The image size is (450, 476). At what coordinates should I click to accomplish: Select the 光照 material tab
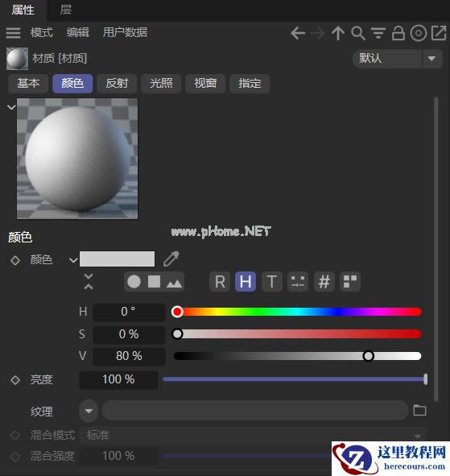pos(161,83)
